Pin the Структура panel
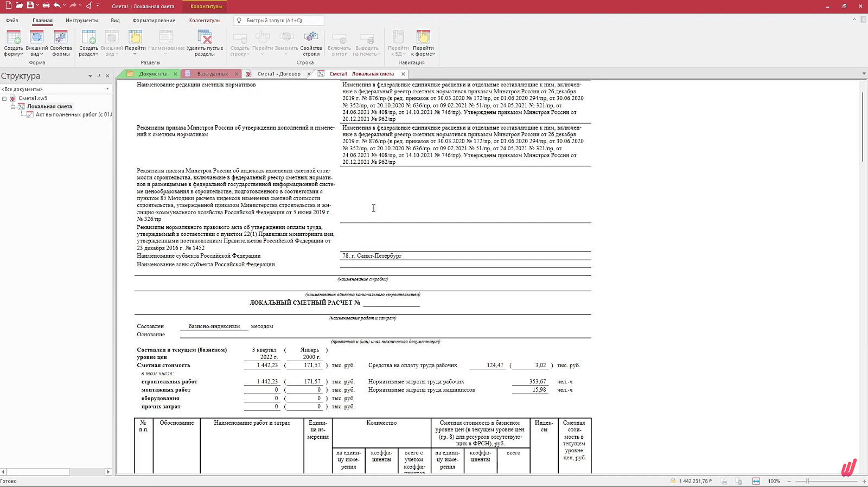This screenshot has height=487, width=868. (99, 76)
